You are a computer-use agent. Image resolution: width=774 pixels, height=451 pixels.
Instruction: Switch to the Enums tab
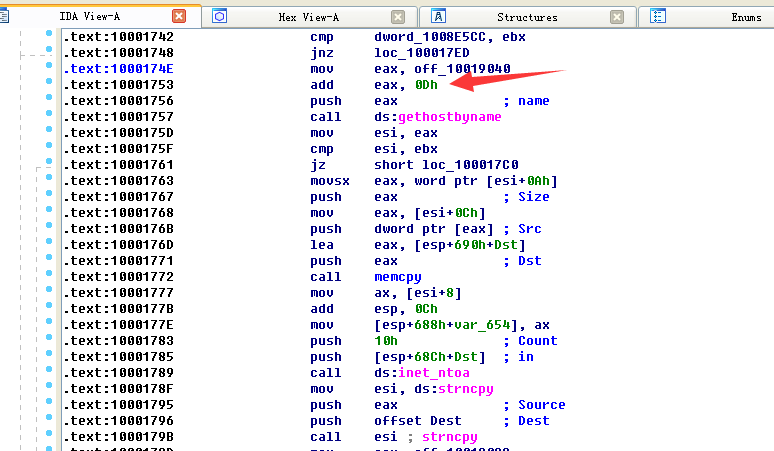pos(746,17)
